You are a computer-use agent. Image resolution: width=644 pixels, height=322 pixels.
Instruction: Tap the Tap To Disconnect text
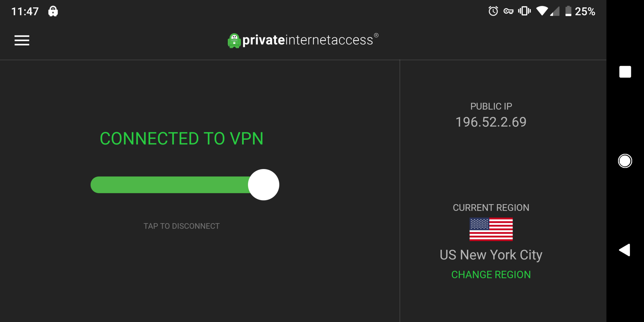click(x=181, y=226)
